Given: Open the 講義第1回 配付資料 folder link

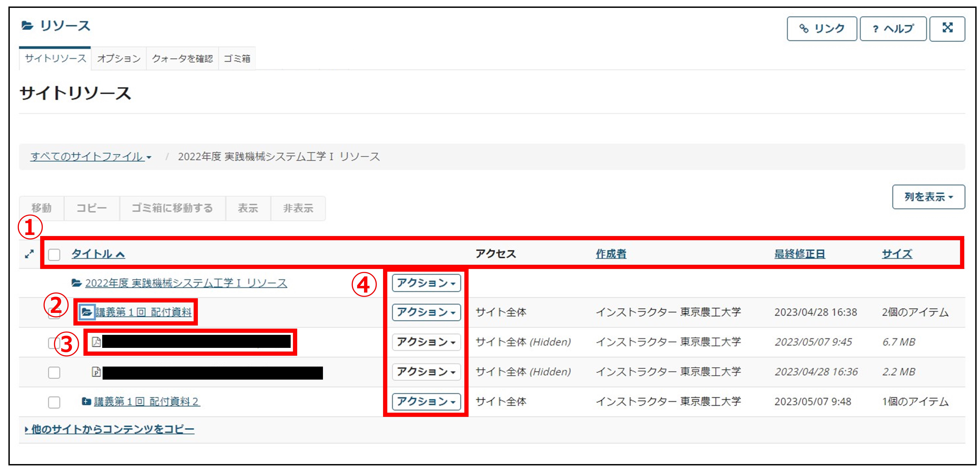Looking at the screenshot, I should click(143, 312).
